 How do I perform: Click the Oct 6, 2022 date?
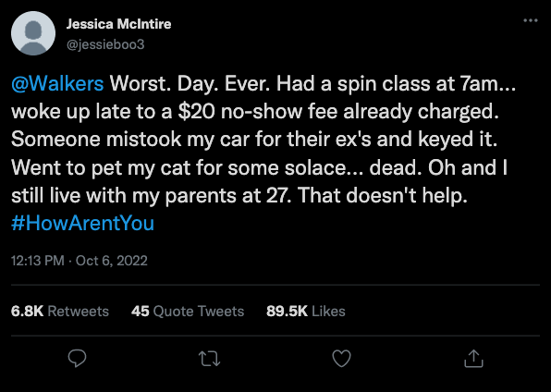coord(111,261)
